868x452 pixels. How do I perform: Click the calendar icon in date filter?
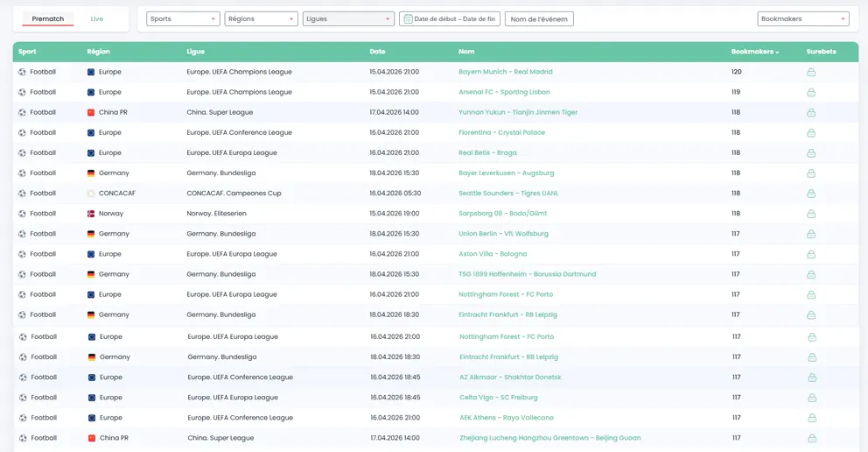tap(408, 18)
